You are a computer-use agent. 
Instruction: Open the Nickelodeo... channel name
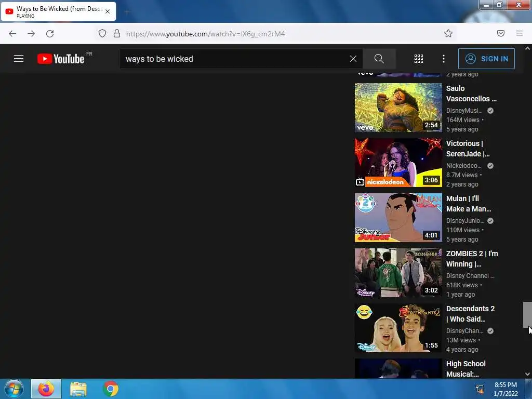[x=464, y=166]
